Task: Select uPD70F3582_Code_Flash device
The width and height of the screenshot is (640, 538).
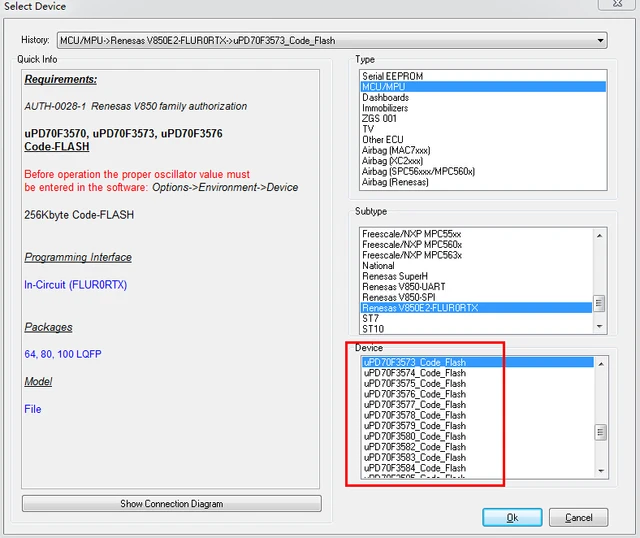Action: [x=478, y=447]
